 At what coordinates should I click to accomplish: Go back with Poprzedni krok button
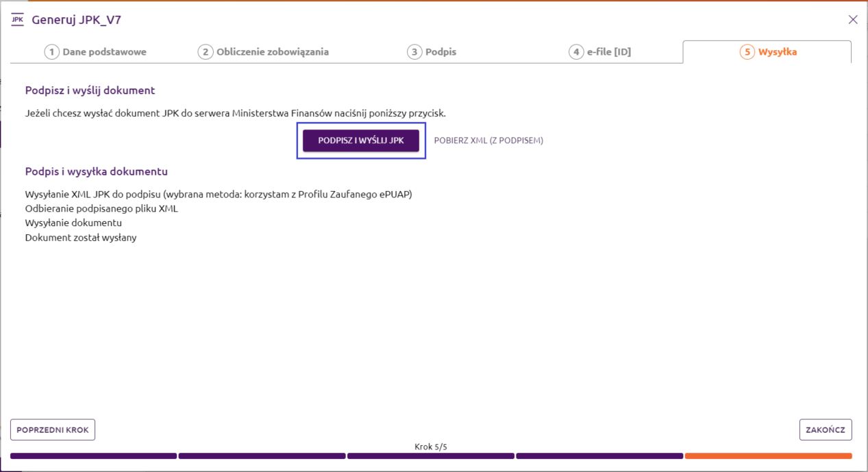53,430
